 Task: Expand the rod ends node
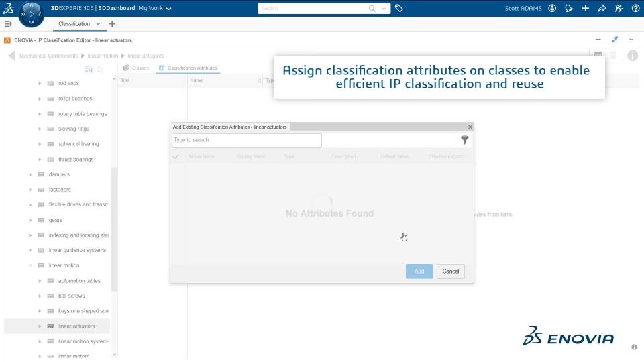[x=40, y=83]
